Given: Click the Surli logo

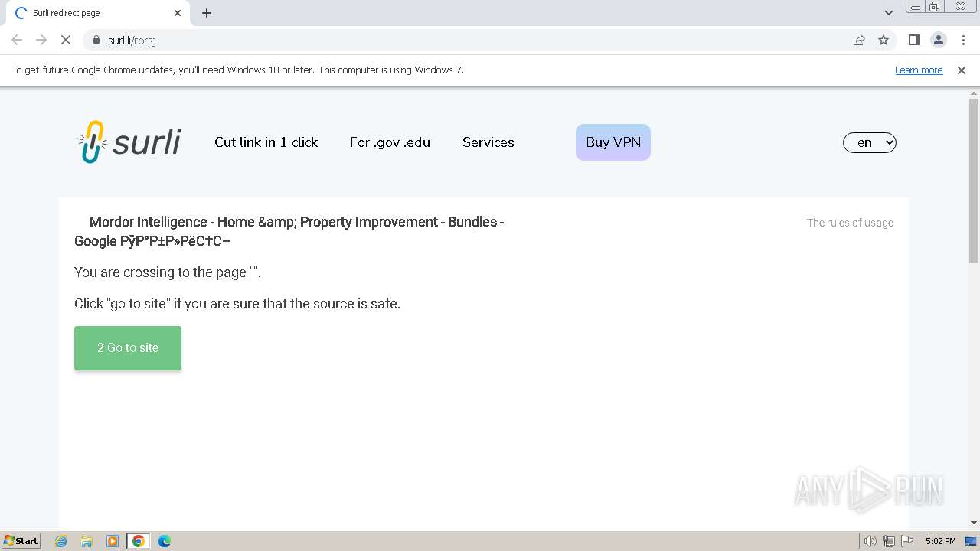Looking at the screenshot, I should pos(129,142).
